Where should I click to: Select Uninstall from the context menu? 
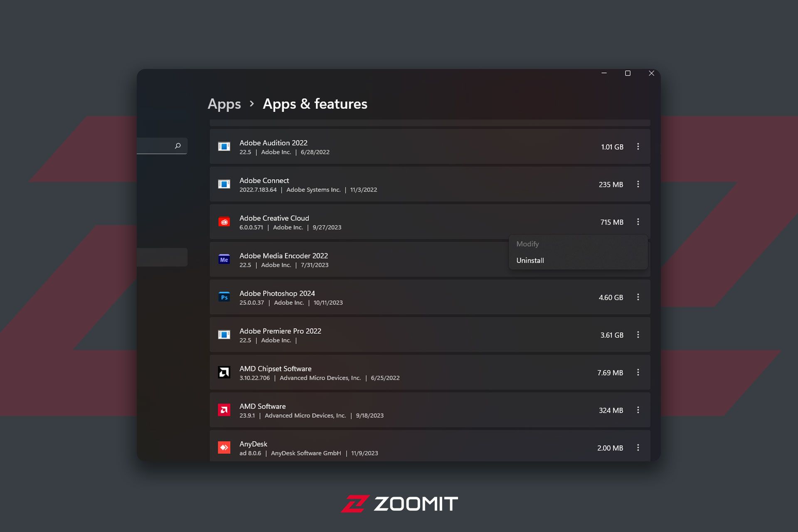tap(530, 260)
